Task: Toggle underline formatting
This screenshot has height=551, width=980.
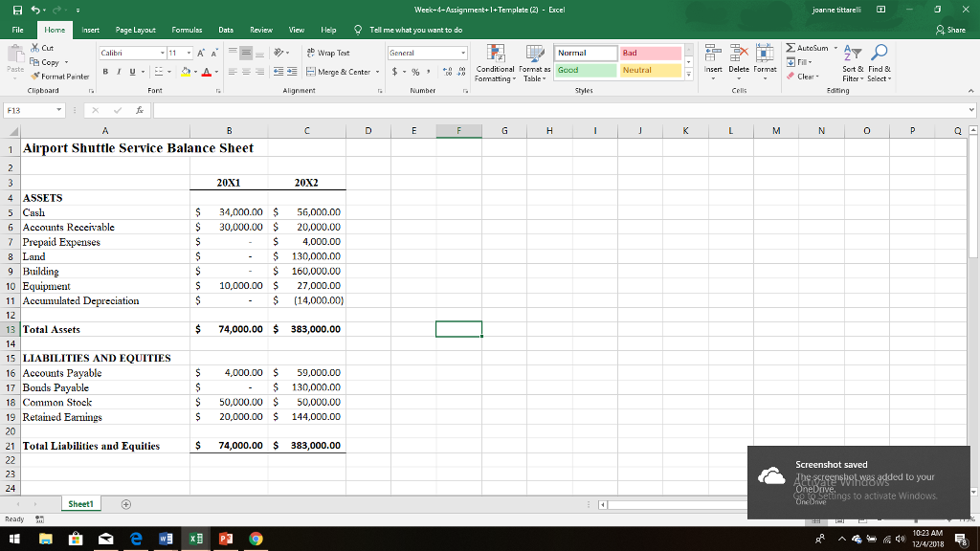Action: (132, 72)
